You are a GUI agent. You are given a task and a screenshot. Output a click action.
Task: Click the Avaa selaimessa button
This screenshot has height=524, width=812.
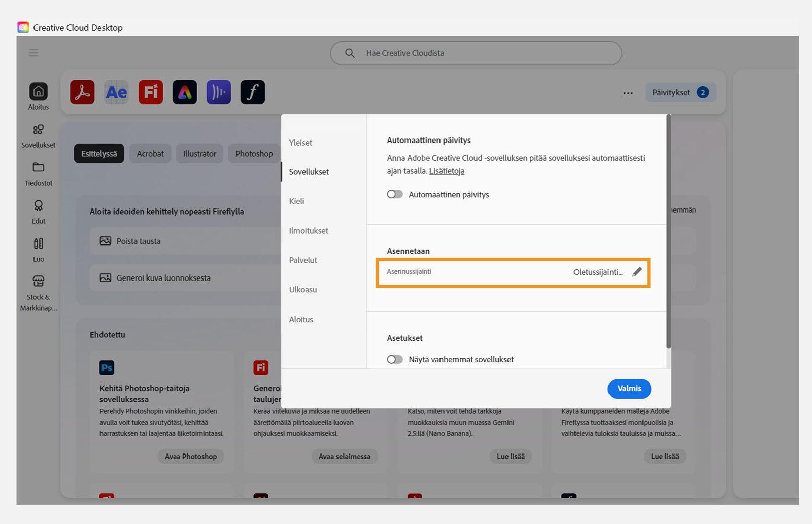click(345, 457)
